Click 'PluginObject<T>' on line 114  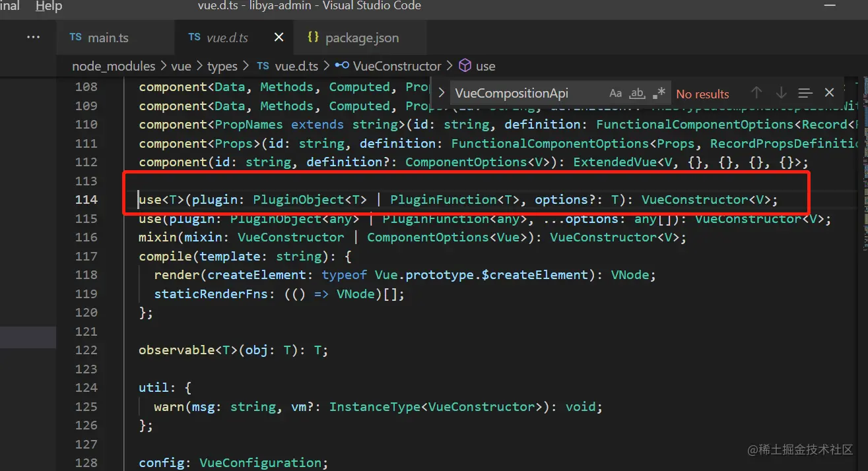click(310, 199)
